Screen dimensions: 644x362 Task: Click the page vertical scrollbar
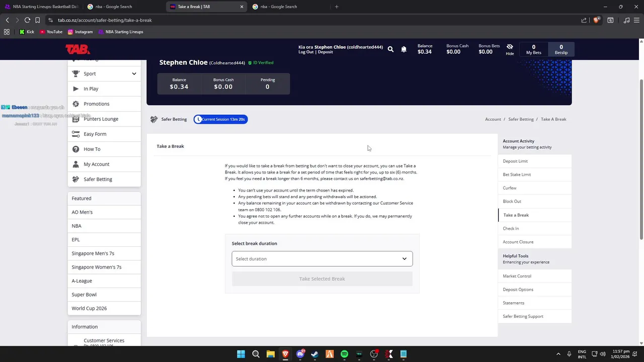pos(641,159)
